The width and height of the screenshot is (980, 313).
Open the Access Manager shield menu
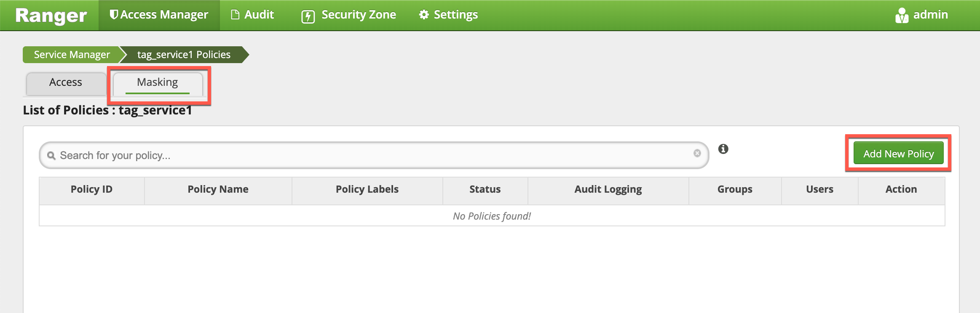point(114,15)
